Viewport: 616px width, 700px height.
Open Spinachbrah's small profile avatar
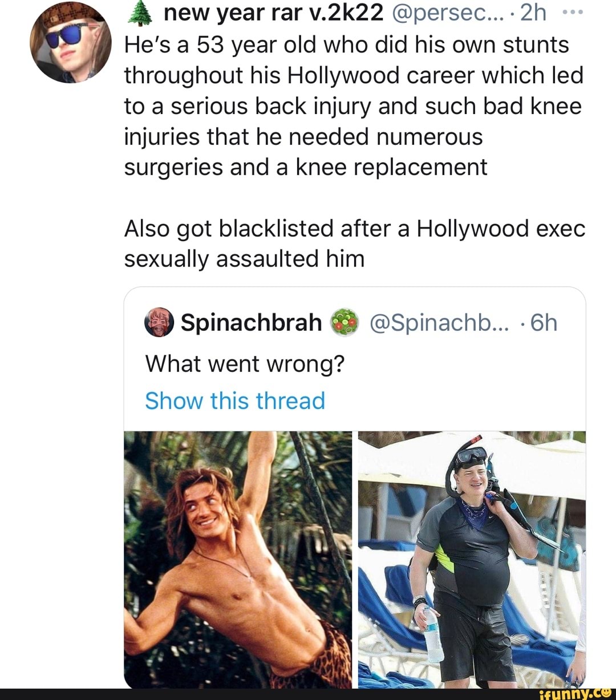tap(159, 322)
